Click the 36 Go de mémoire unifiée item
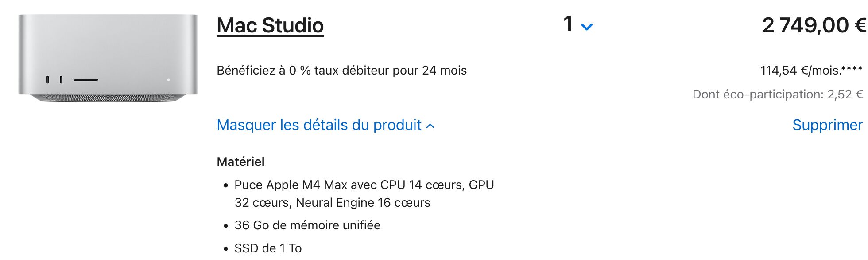 pyautogui.click(x=307, y=225)
